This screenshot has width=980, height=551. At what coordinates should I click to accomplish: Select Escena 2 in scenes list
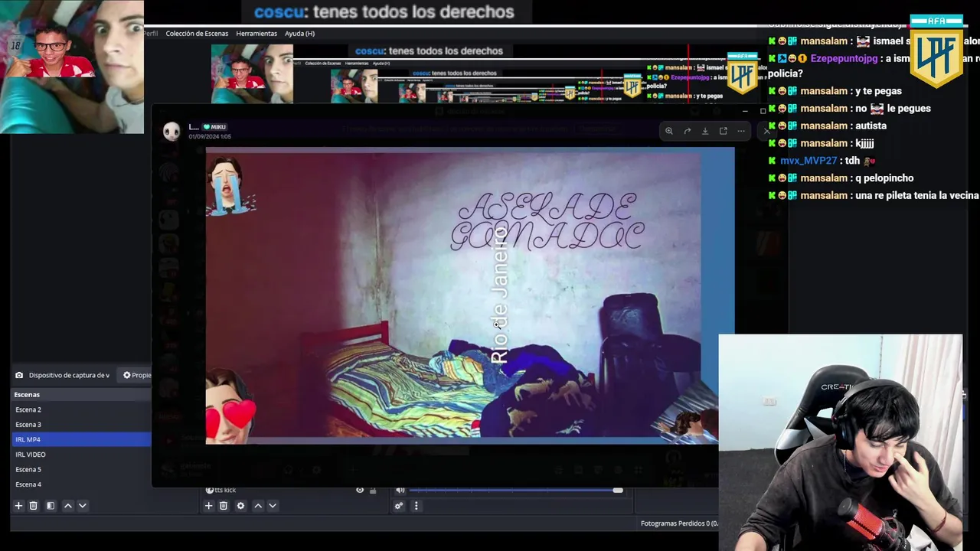click(x=82, y=409)
